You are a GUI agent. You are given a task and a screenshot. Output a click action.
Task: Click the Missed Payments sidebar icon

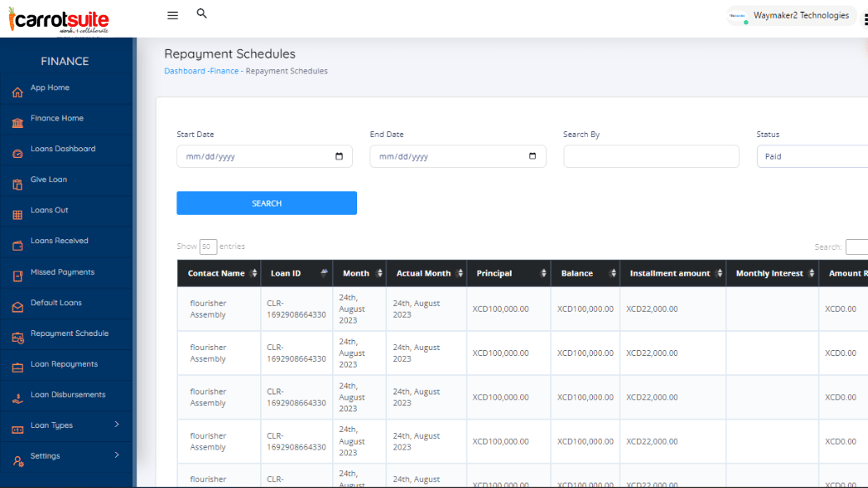click(x=18, y=277)
